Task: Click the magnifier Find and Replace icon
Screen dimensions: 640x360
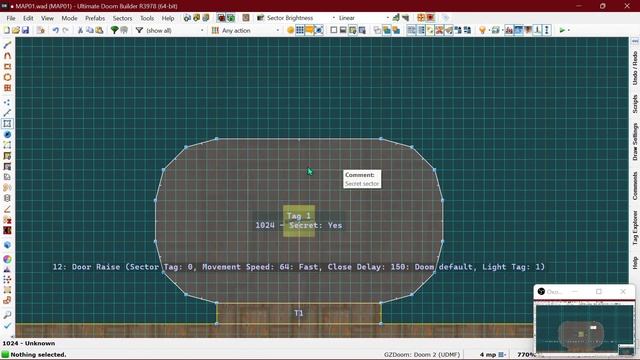Action: pyautogui.click(x=7, y=315)
